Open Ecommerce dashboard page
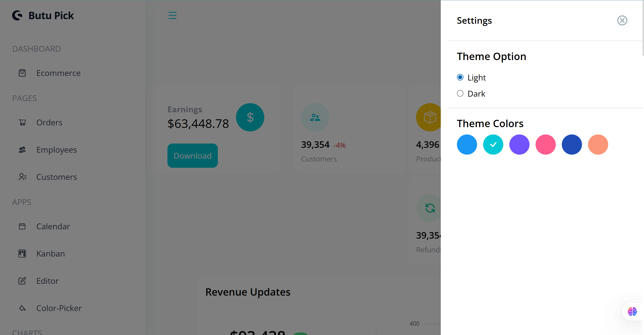This screenshot has width=644, height=335. pos(58,73)
